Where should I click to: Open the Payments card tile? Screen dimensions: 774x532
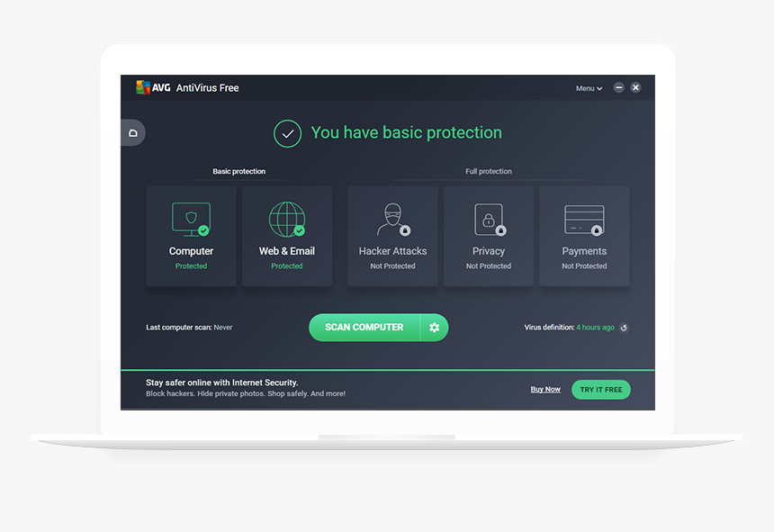point(584,236)
